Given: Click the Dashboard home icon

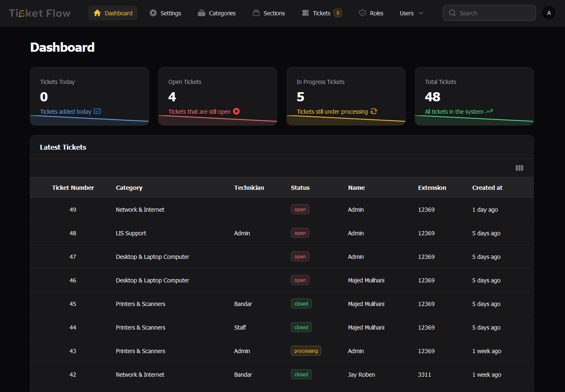Looking at the screenshot, I should pos(97,13).
